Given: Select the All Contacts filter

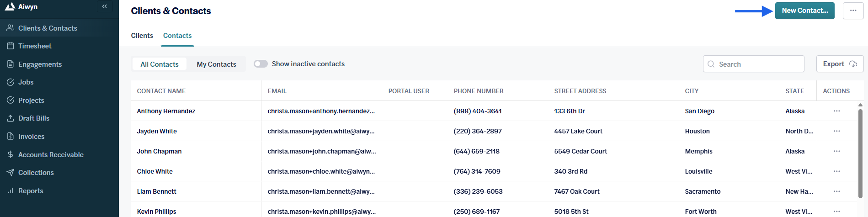Looking at the screenshot, I should 160,64.
